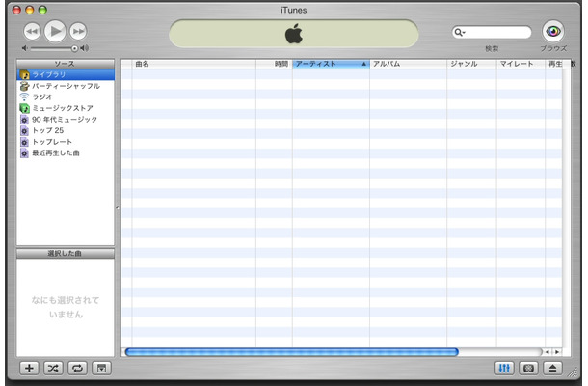Click the volume slider knob
Image resolution: width=588 pixels, height=386 pixels.
[74, 48]
